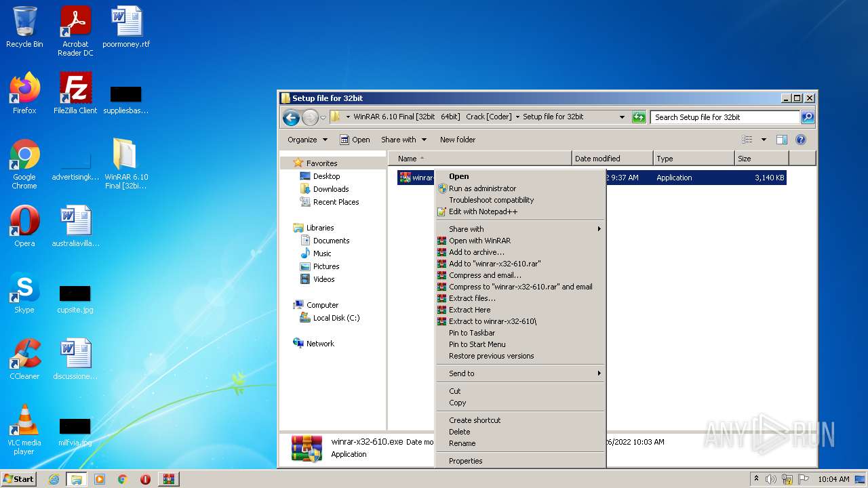Sort by the Date modified column header
The image size is (868, 488).
(612, 159)
